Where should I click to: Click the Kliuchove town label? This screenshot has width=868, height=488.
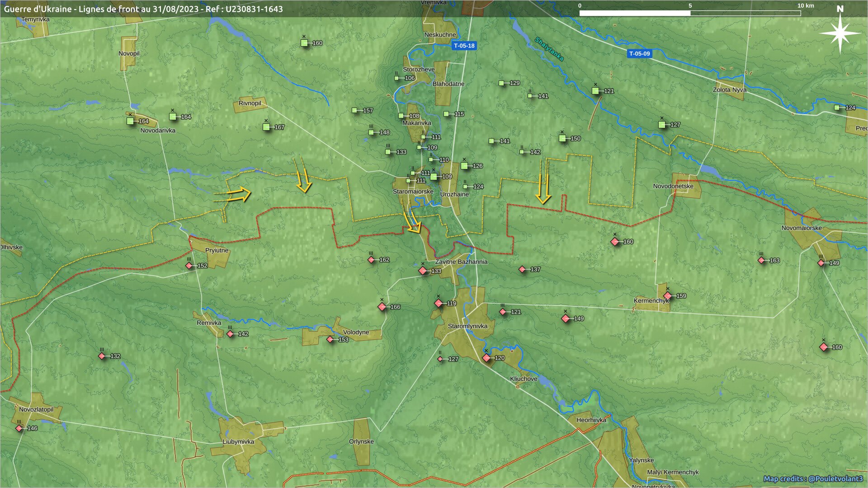point(524,379)
